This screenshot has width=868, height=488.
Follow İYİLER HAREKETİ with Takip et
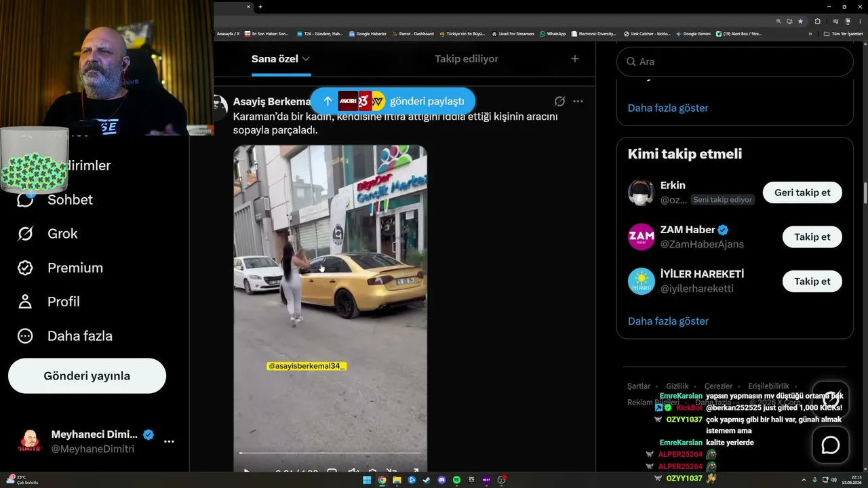pyautogui.click(x=812, y=281)
